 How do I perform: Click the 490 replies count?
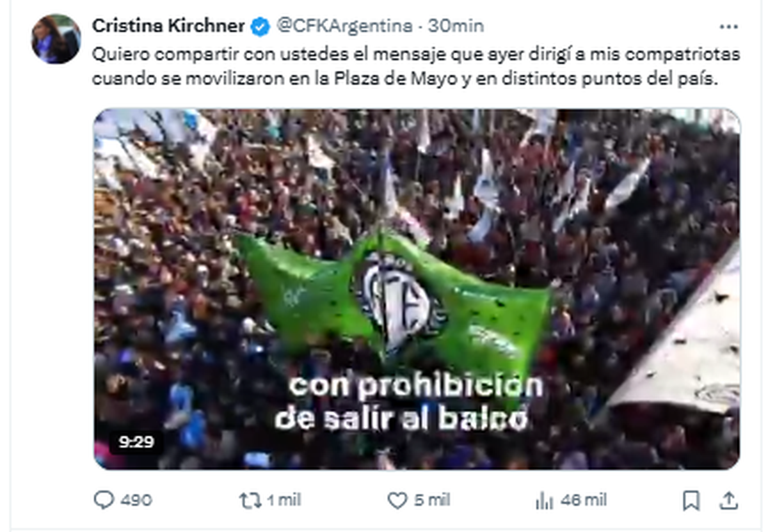pyautogui.click(x=136, y=501)
